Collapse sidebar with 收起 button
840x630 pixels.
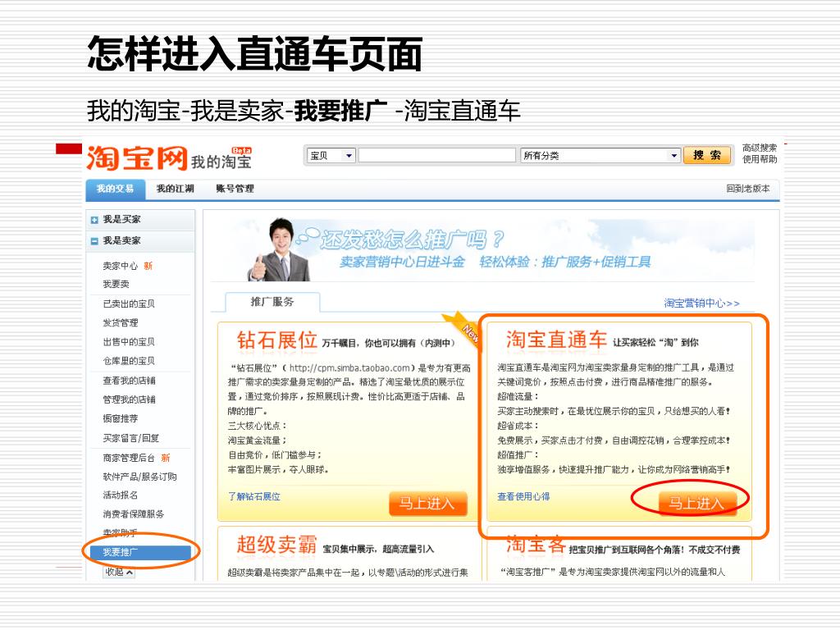[119, 572]
